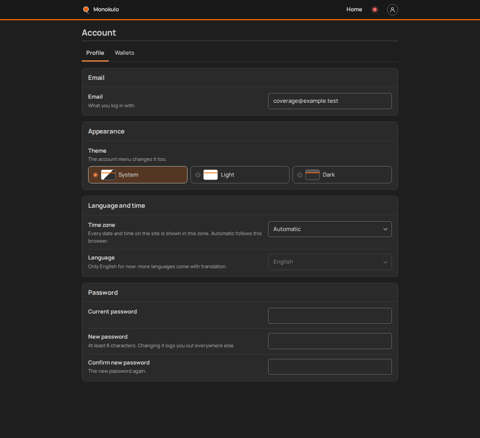The height and width of the screenshot is (438, 480).
Task: Select the Dark theme radio button
Action: tap(299, 175)
